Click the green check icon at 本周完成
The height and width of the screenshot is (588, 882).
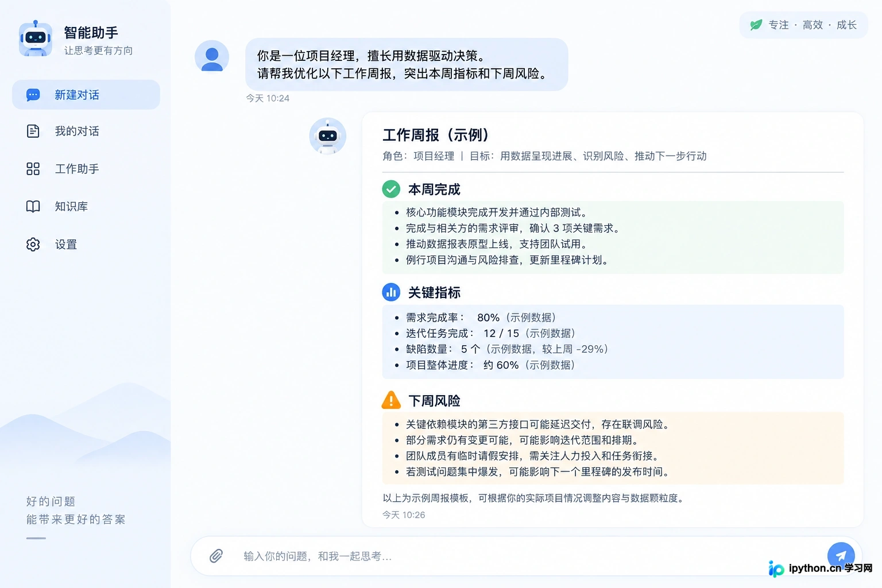[391, 189]
